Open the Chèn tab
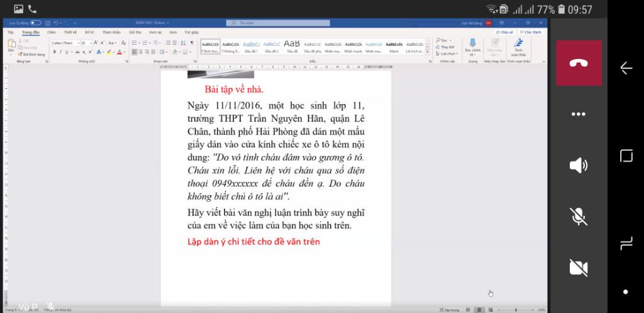The height and width of the screenshot is (313, 644). click(x=52, y=32)
